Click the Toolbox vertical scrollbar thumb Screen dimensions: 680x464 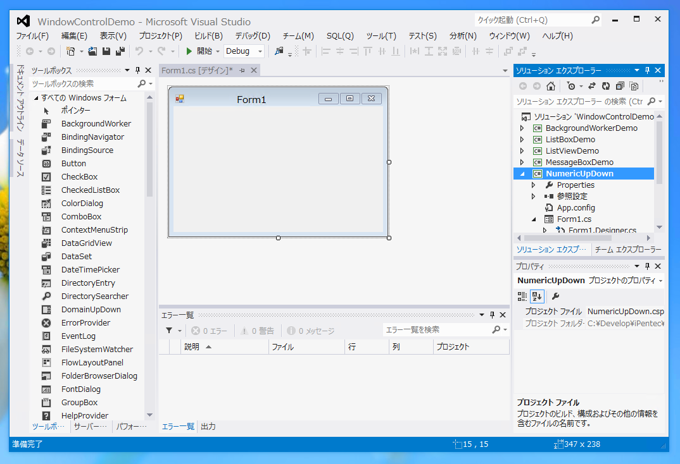150,150
